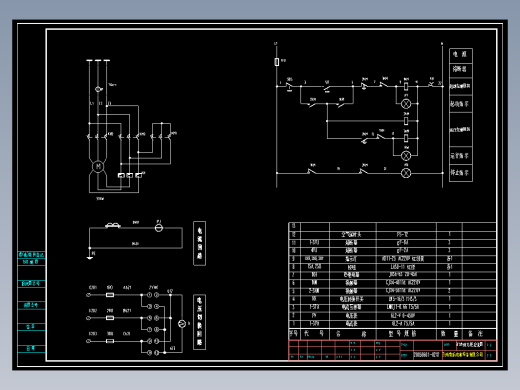Select the current transformer symbol in the current loop
The width and height of the screenshot is (520, 390).
pos(113,226)
